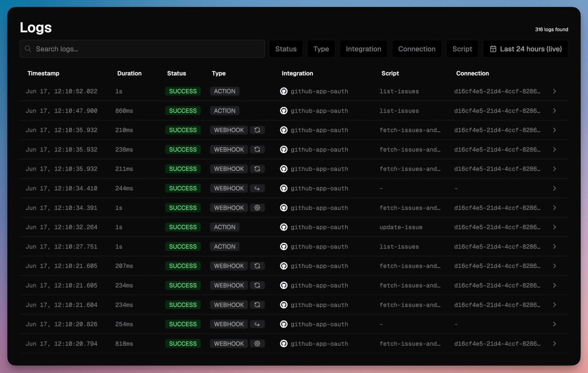Image resolution: width=588 pixels, height=373 pixels.
Task: Expand the 12:10:47.900 log row chevron
Action: (555, 111)
